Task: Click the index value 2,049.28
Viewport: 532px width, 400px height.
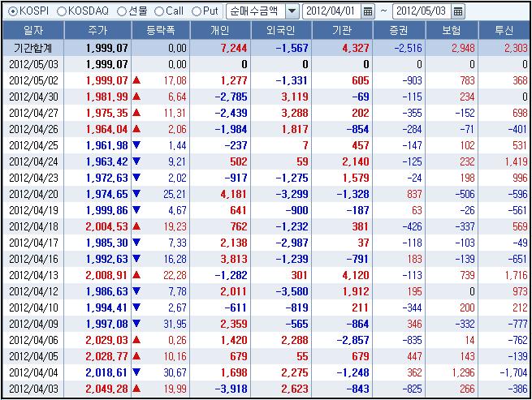Action: (x=107, y=389)
